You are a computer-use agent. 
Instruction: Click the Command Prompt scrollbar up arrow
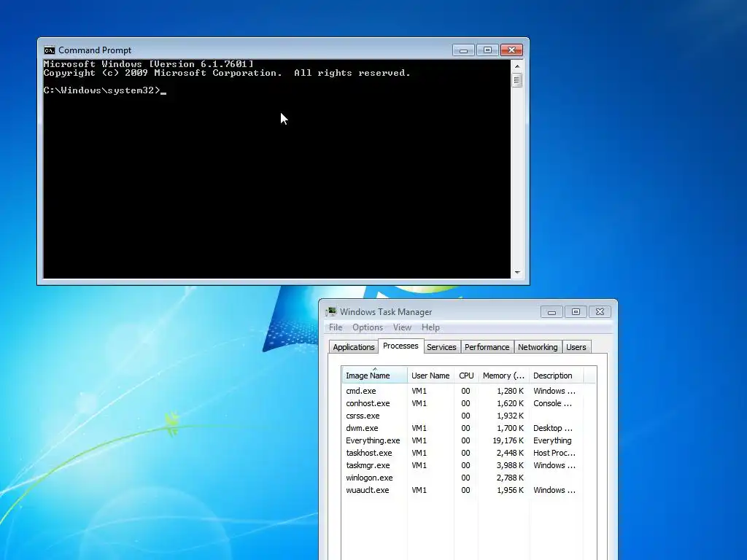coord(517,66)
